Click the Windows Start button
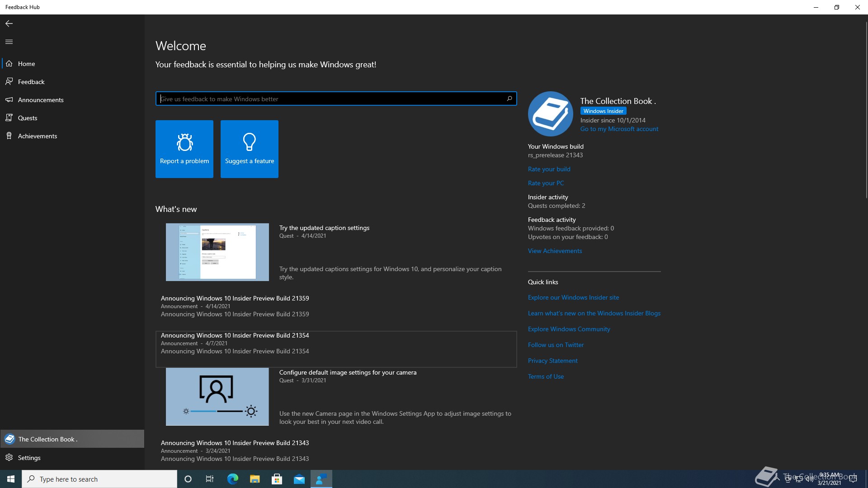Image resolution: width=868 pixels, height=488 pixels. pos(11,479)
